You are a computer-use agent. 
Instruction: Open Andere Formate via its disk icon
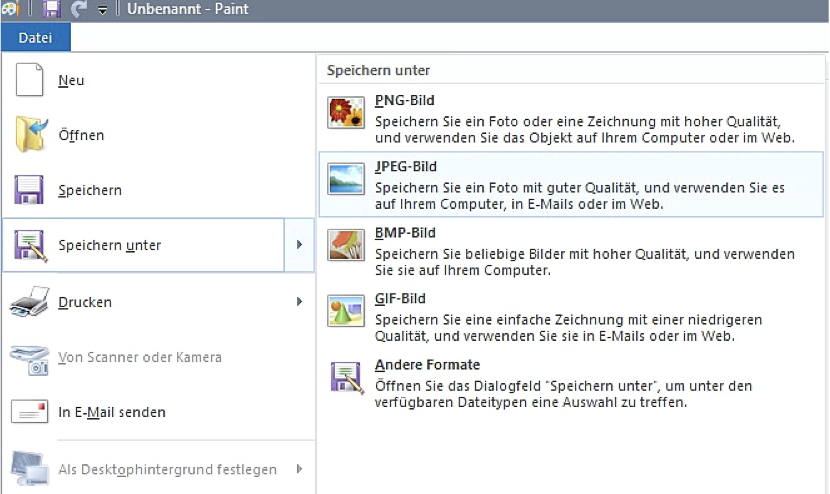(x=346, y=377)
